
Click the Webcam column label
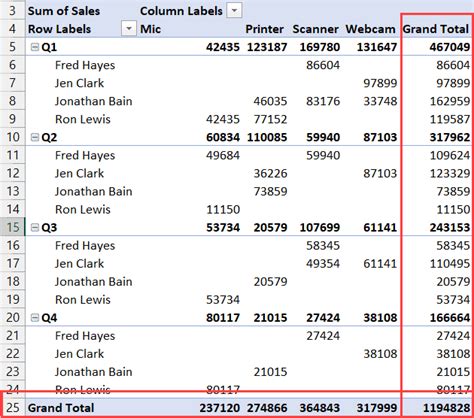[370, 29]
